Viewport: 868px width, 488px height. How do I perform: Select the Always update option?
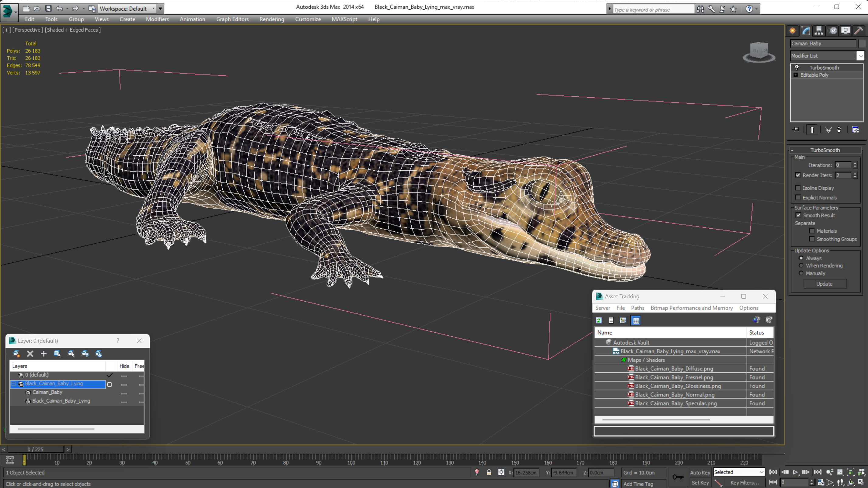[x=801, y=258]
